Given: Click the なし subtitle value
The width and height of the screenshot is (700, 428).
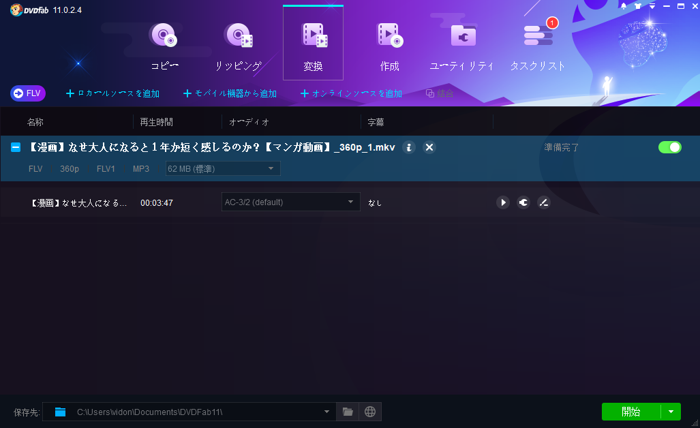Looking at the screenshot, I should click(375, 203).
